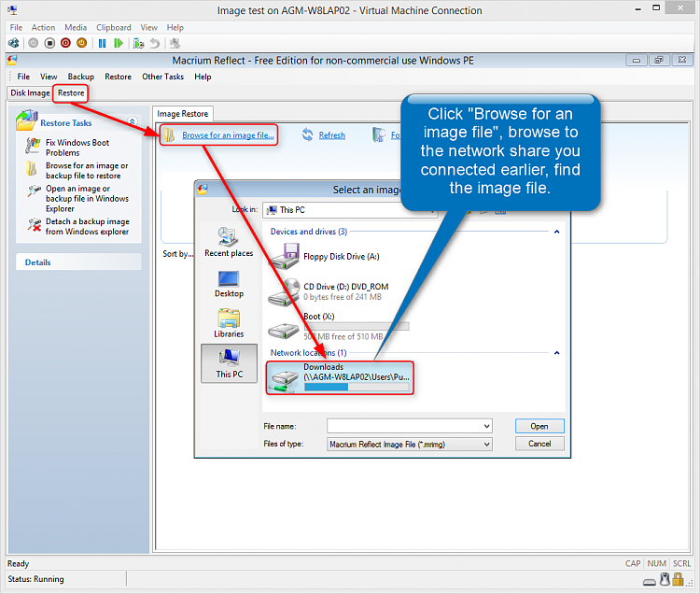
Task: Open the Macrium Restore menu
Action: point(118,77)
